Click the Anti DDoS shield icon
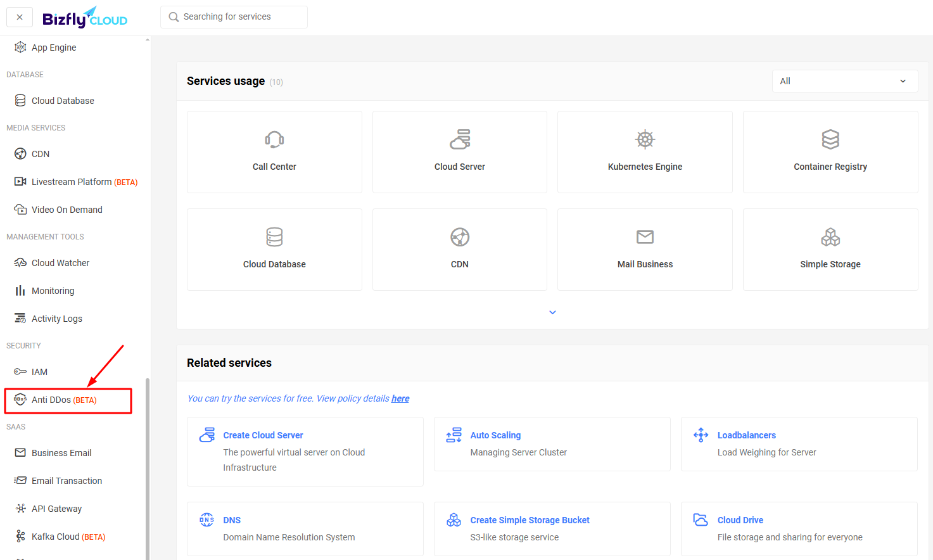This screenshot has width=933, height=560. coord(20,399)
